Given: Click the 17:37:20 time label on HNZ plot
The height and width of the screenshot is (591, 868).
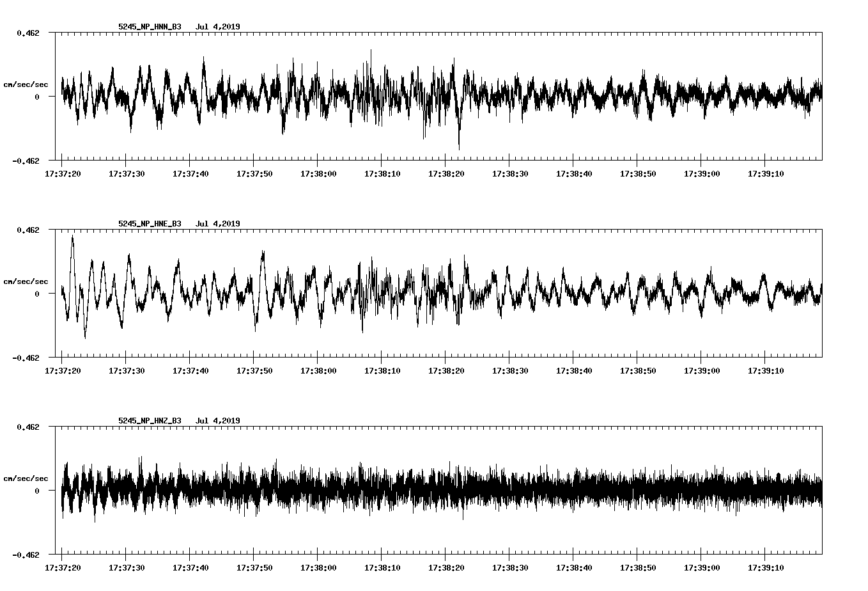Looking at the screenshot, I should pyautogui.click(x=63, y=568).
